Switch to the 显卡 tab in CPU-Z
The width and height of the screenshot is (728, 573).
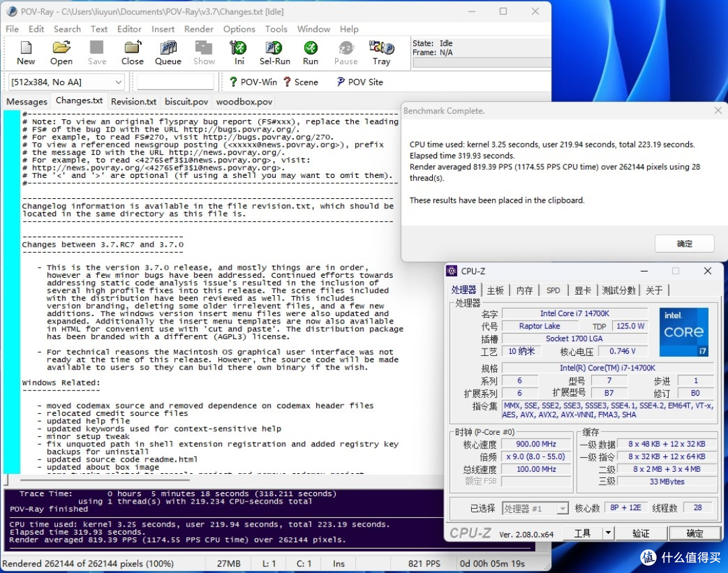[x=582, y=291]
